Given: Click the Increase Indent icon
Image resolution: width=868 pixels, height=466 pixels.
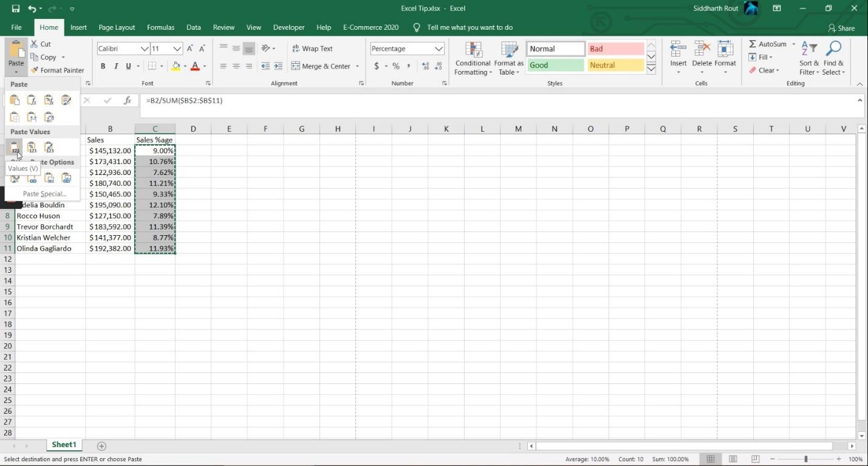Looking at the screenshot, I should tap(278, 66).
